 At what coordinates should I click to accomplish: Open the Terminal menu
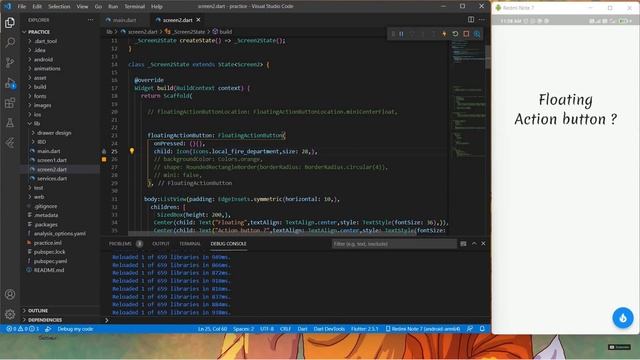[x=135, y=7]
